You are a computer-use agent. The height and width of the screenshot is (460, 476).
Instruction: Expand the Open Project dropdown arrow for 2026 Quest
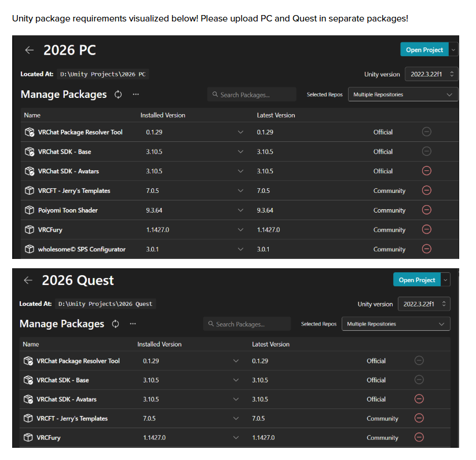[445, 280]
